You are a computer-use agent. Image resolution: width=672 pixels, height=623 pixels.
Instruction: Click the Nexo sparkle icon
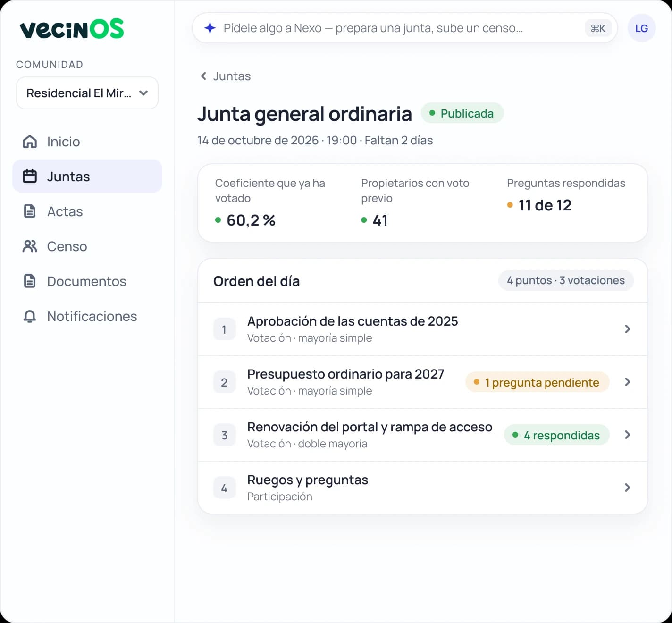(210, 28)
